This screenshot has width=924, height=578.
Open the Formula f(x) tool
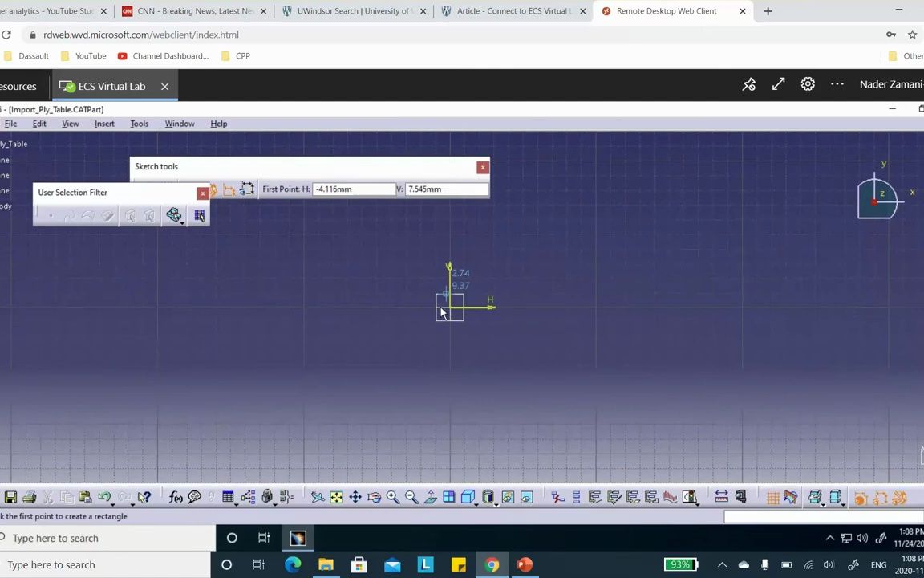pos(176,497)
